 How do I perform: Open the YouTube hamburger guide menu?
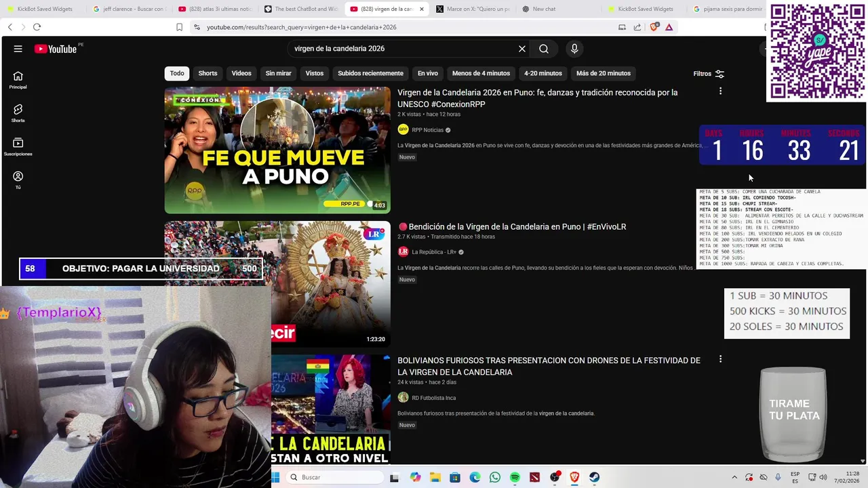[x=18, y=49]
